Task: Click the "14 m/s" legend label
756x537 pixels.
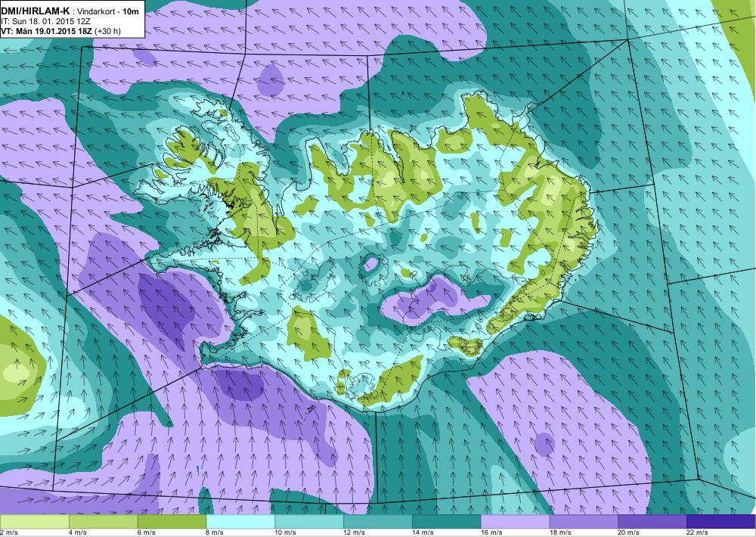Action: (x=423, y=532)
